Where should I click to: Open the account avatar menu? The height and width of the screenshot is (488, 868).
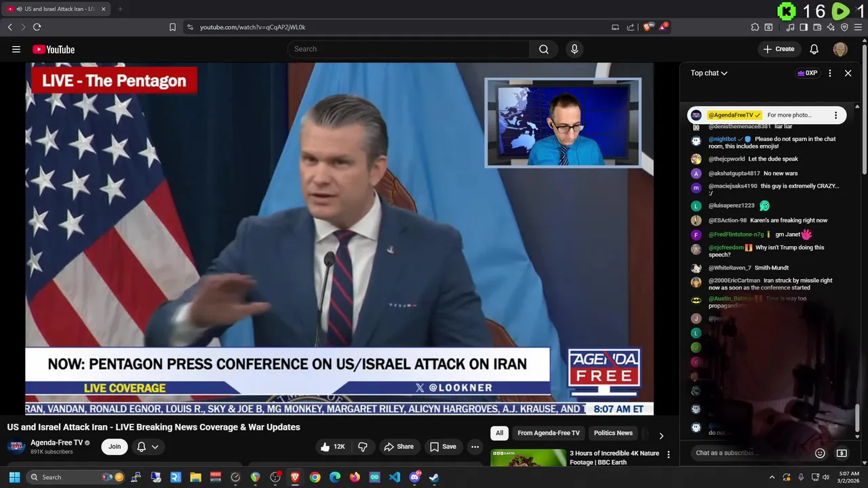pos(840,49)
